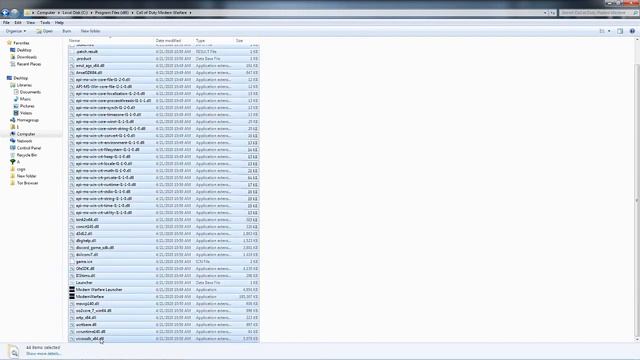Screen dimensions: 640x360
Task: Open the View menu
Action: (x=31, y=23)
